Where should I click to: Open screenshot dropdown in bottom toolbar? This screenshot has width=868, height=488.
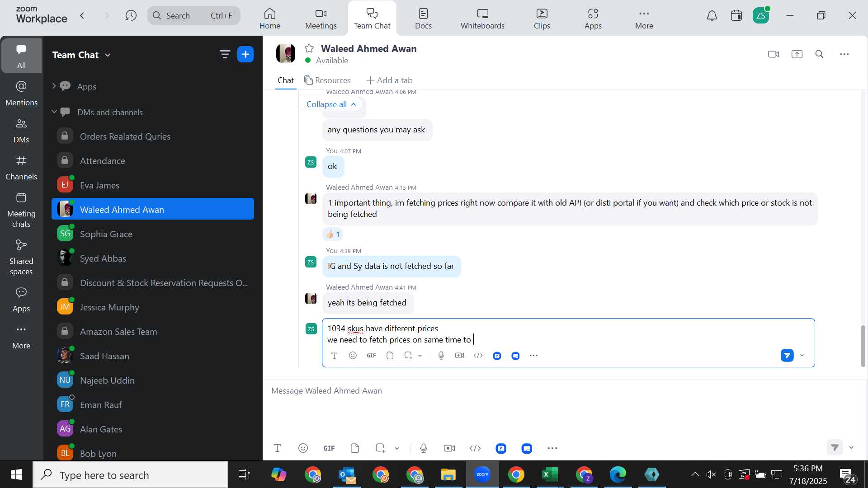click(397, 448)
